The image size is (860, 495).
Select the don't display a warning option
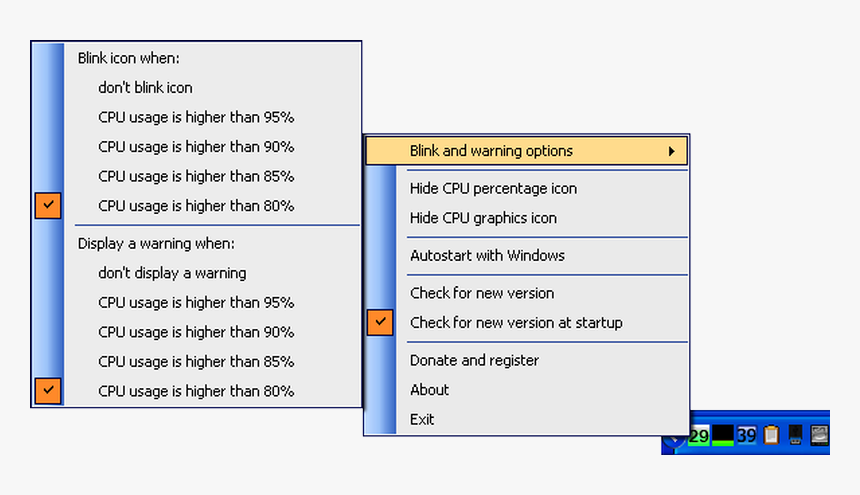click(172, 273)
